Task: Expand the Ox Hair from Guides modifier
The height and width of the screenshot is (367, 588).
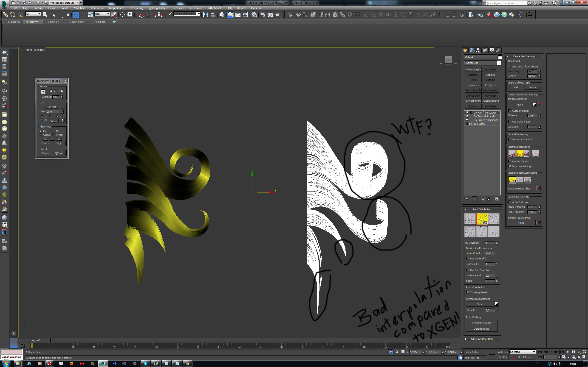Action: tap(471, 113)
